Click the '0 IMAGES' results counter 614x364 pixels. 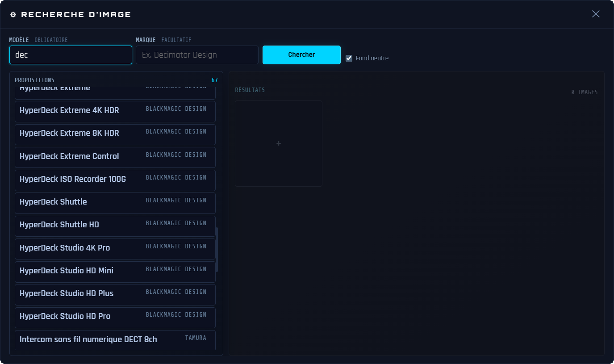[x=585, y=92]
